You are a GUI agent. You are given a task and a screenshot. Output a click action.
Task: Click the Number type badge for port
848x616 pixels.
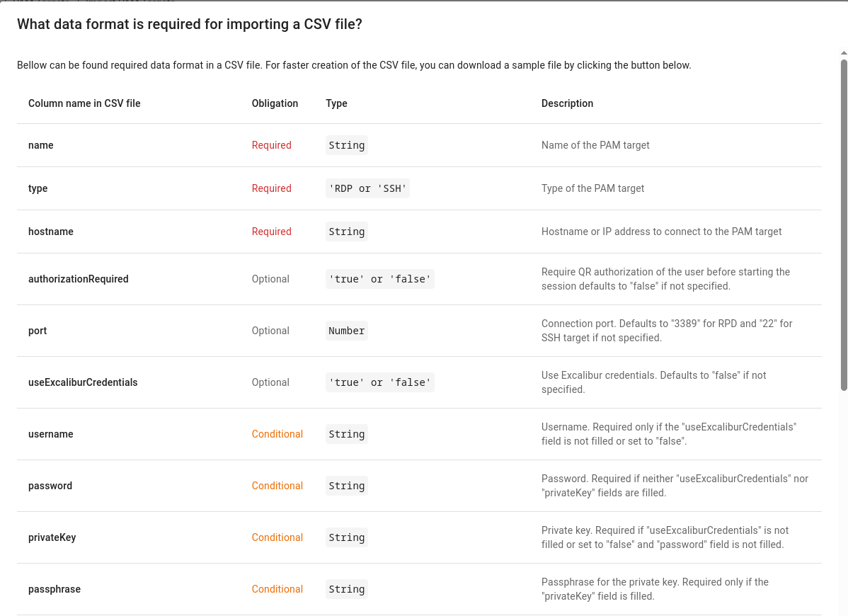click(x=347, y=331)
